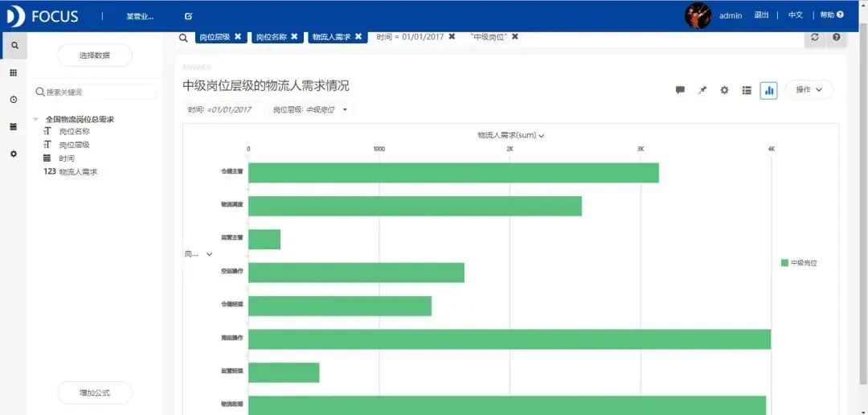The width and height of the screenshot is (868, 415).
Task: Open the clock history icon in sidebar
Action: tap(14, 100)
